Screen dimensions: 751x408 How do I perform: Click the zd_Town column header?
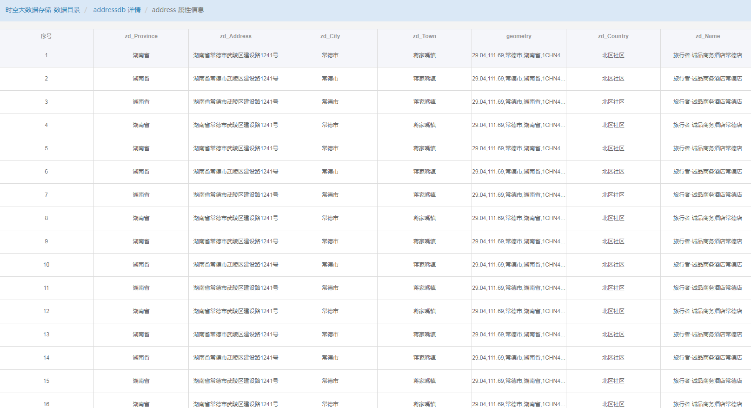point(424,36)
